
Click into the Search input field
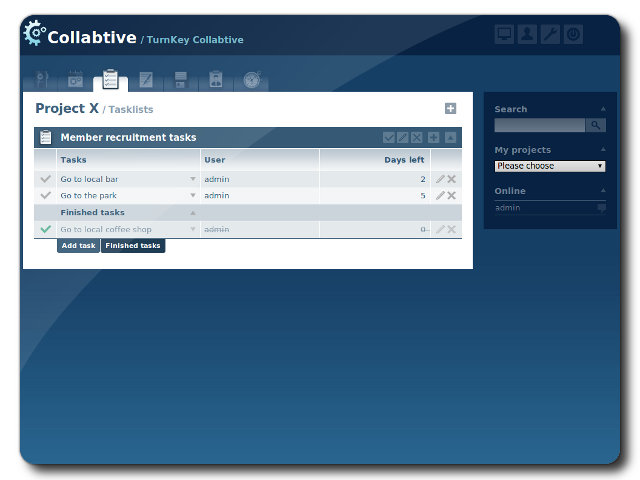pos(539,126)
